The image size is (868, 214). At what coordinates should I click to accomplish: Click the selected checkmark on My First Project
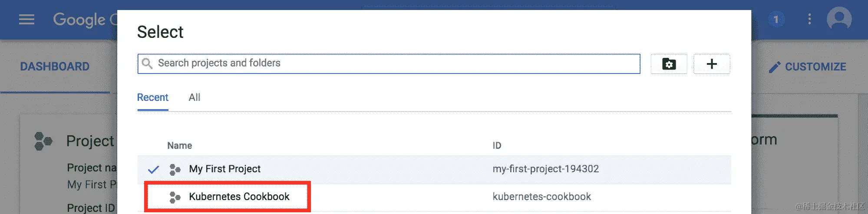coord(153,169)
